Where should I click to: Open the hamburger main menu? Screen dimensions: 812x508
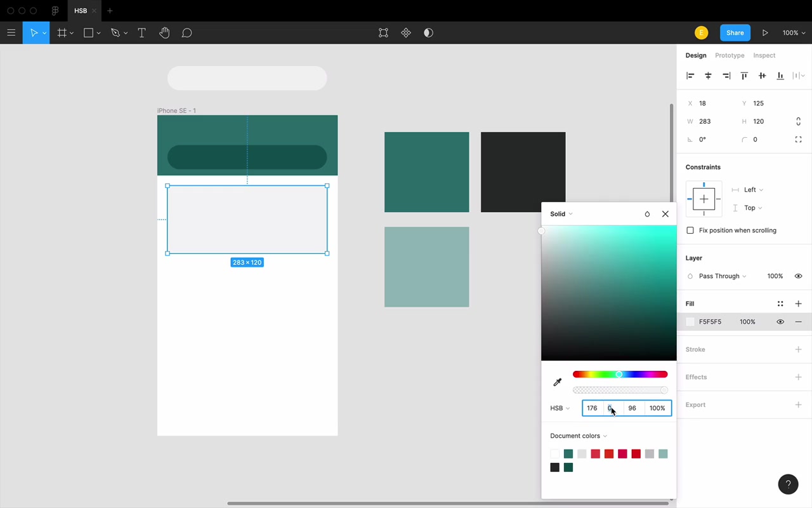click(x=11, y=33)
